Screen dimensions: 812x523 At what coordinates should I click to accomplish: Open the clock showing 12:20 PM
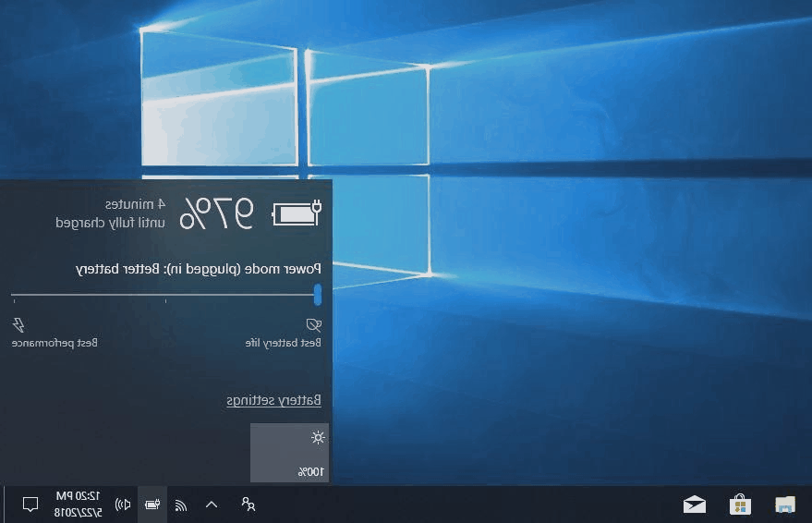coord(78,505)
